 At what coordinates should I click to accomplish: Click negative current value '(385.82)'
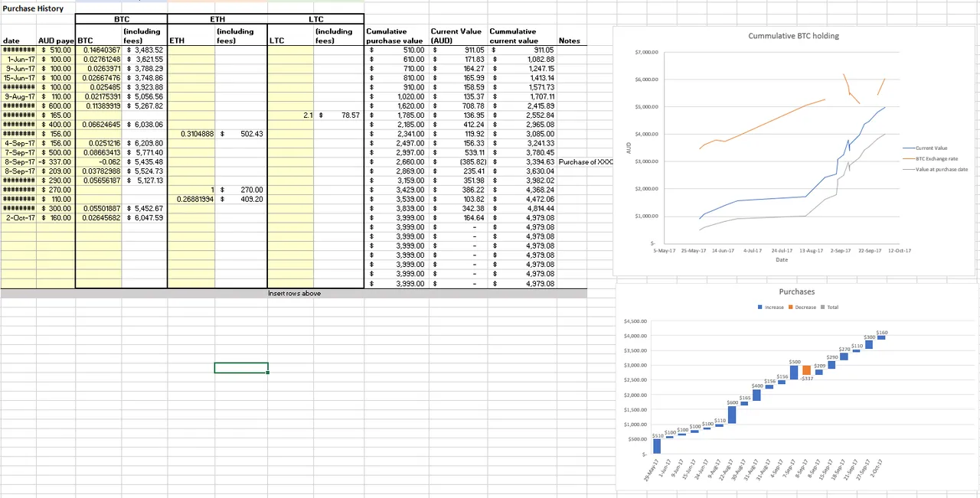pyautogui.click(x=457, y=161)
